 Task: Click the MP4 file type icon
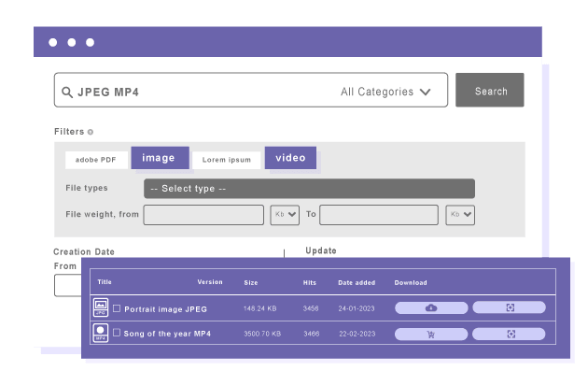[x=101, y=333]
